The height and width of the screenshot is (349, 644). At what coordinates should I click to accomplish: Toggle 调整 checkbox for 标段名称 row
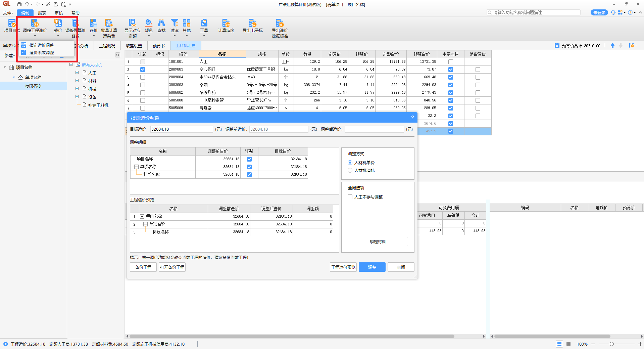pos(249,175)
